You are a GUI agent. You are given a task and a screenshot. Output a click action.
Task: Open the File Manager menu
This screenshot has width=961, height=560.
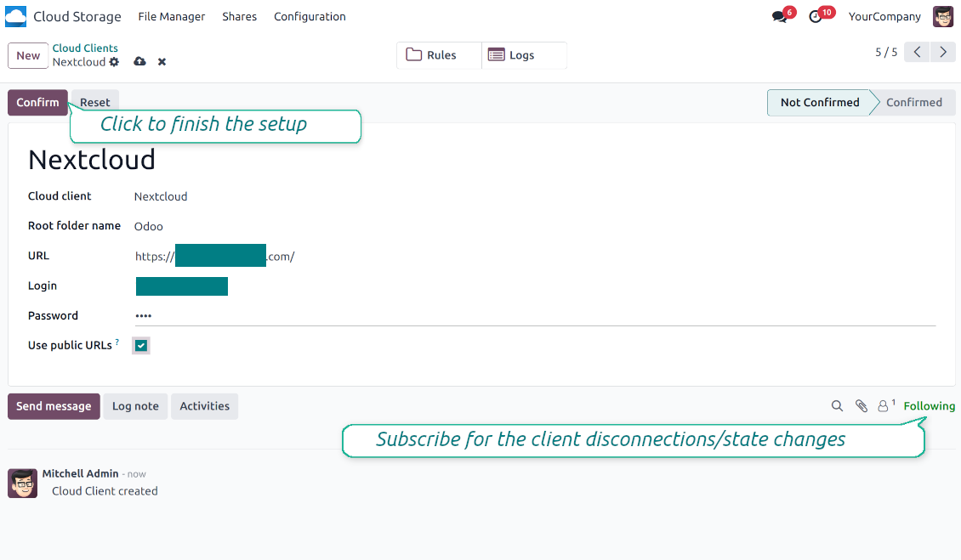pos(172,16)
